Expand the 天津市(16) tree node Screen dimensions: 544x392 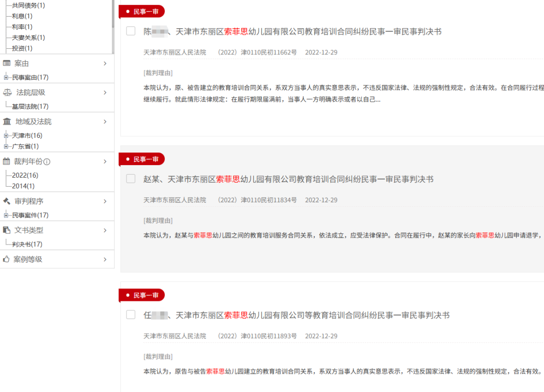tap(6, 136)
